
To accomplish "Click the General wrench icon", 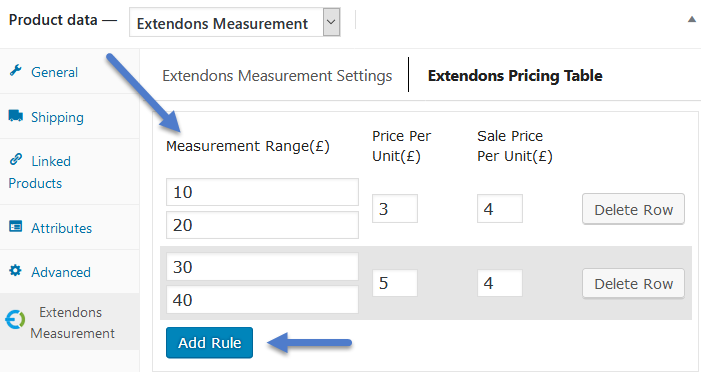I will click(16, 71).
